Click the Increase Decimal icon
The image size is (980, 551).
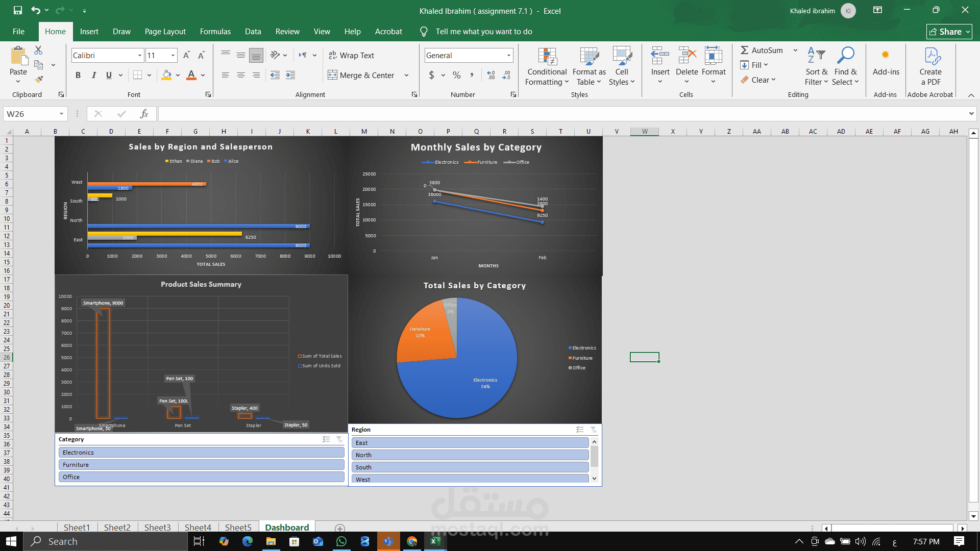click(x=491, y=75)
